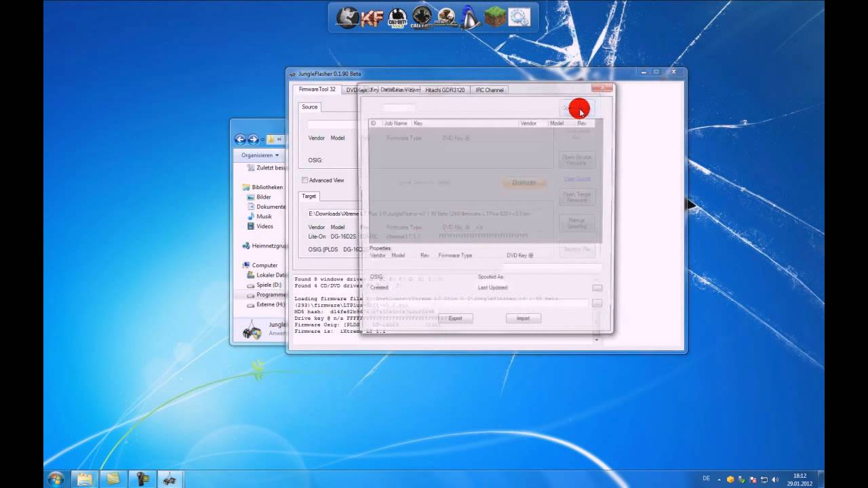
Task: Click the Job Name column header
Action: point(396,123)
